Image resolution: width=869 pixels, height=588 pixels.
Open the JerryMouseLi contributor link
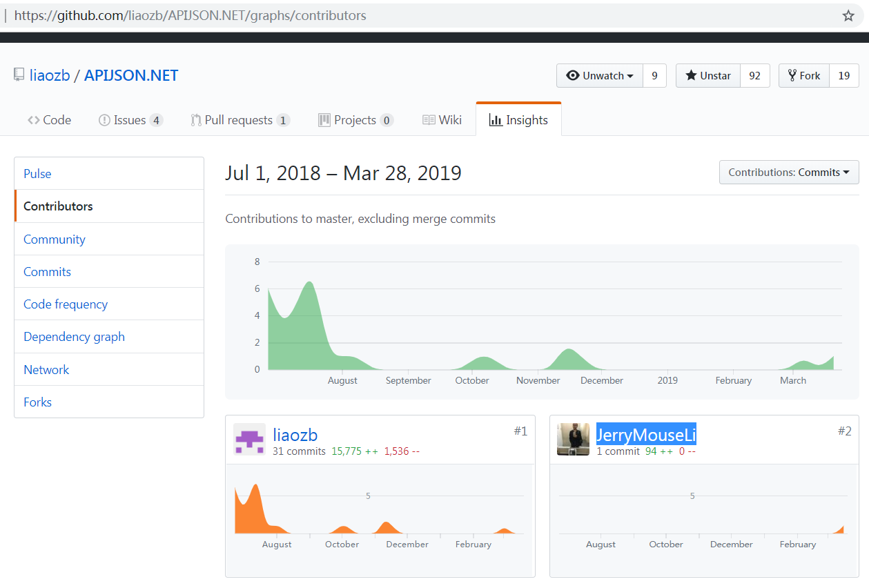[x=646, y=435]
